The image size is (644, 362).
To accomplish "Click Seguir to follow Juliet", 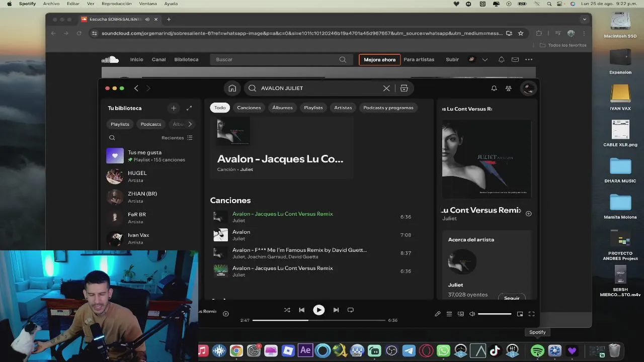I will 512,298.
